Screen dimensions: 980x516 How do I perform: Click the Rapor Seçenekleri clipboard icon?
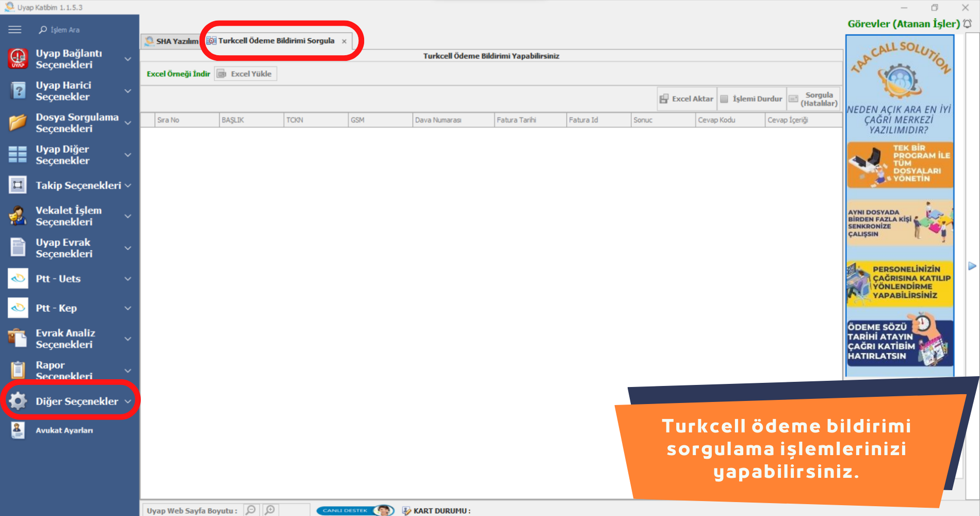coord(18,370)
